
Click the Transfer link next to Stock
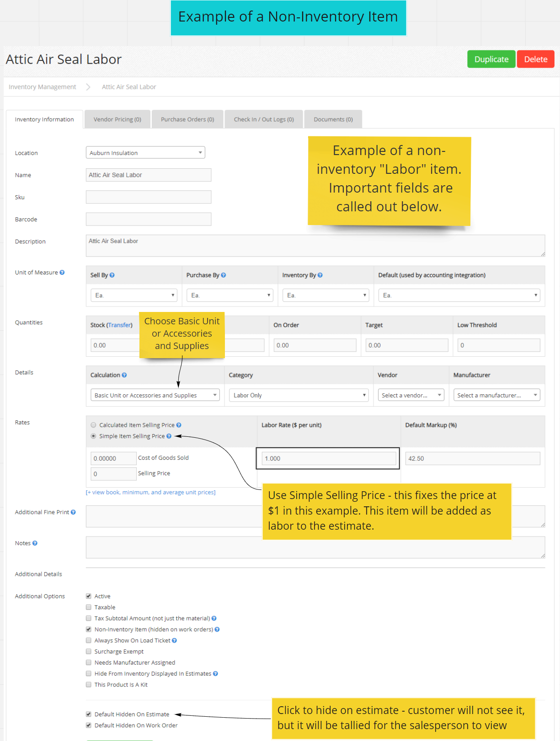pos(119,325)
